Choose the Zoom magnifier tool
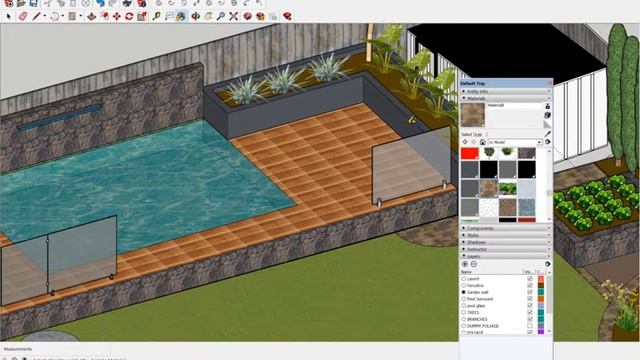The image size is (640, 360). pos(221,16)
